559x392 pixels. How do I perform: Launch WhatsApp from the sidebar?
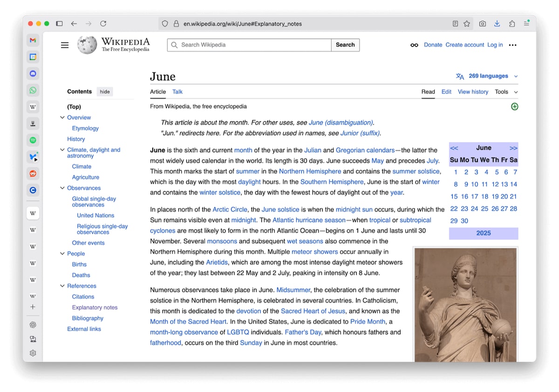[x=33, y=90]
